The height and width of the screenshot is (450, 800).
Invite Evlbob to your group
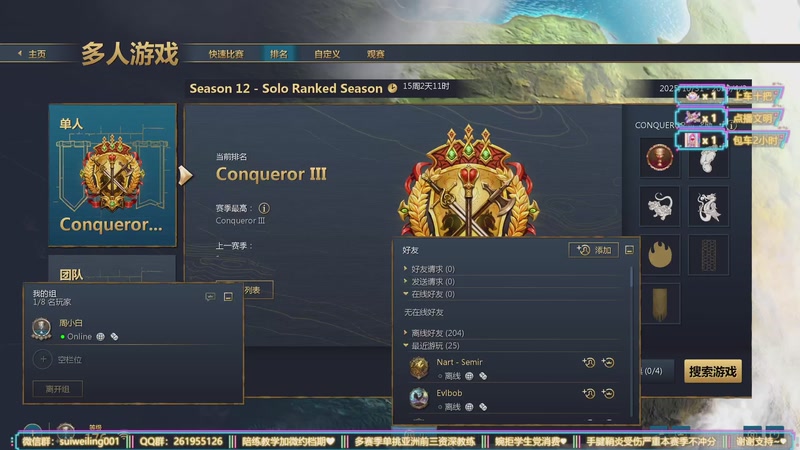click(608, 393)
